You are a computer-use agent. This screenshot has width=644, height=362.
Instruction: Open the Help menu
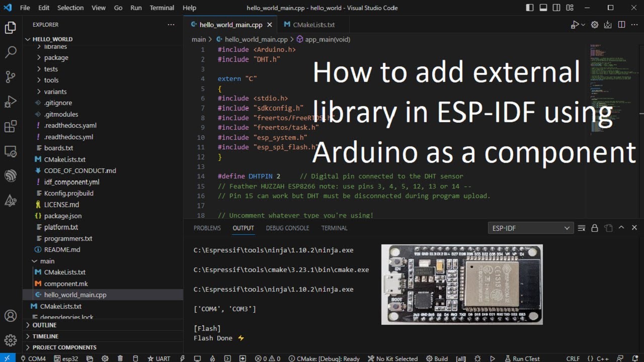coord(189,8)
